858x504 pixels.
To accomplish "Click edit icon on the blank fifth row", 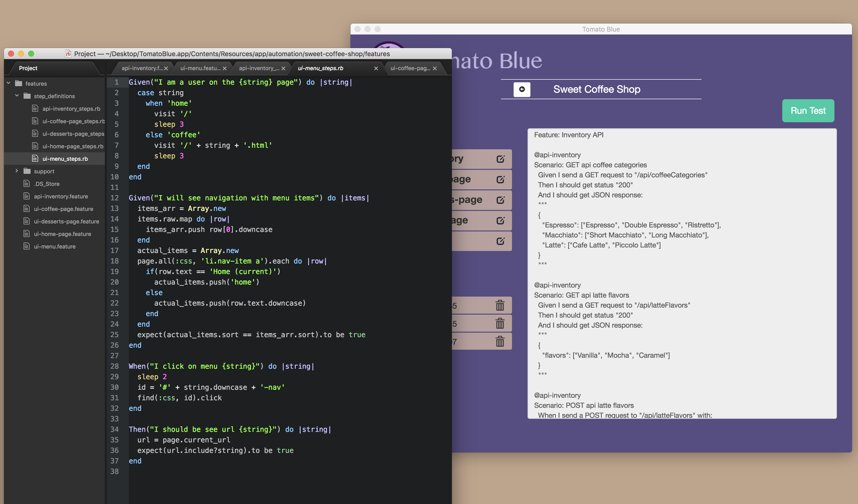I will 500,241.
